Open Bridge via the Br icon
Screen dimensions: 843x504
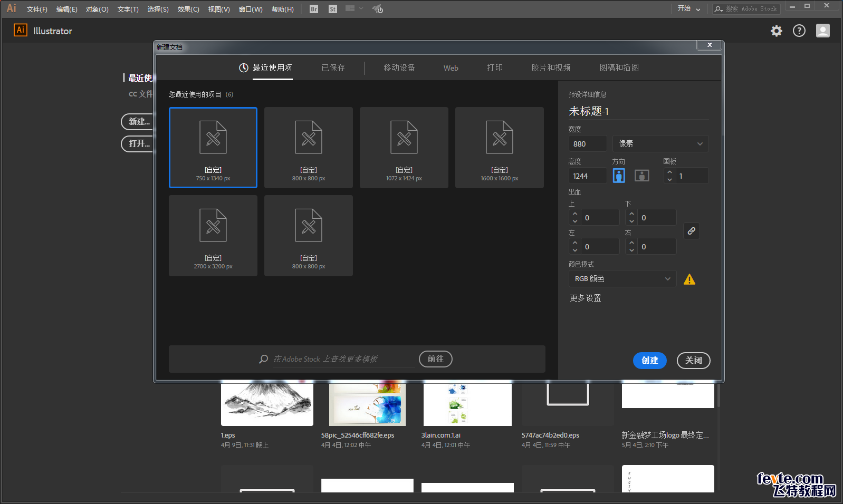314,9
